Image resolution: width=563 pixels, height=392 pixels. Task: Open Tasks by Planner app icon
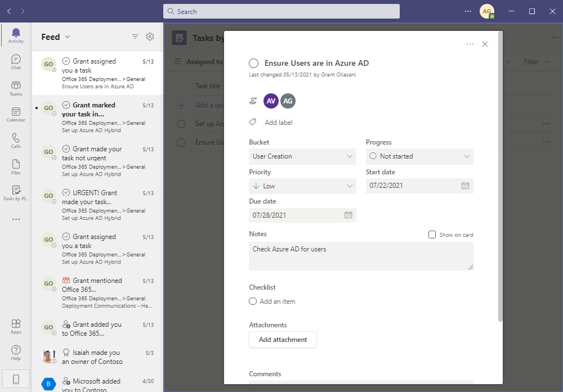[x=16, y=193]
